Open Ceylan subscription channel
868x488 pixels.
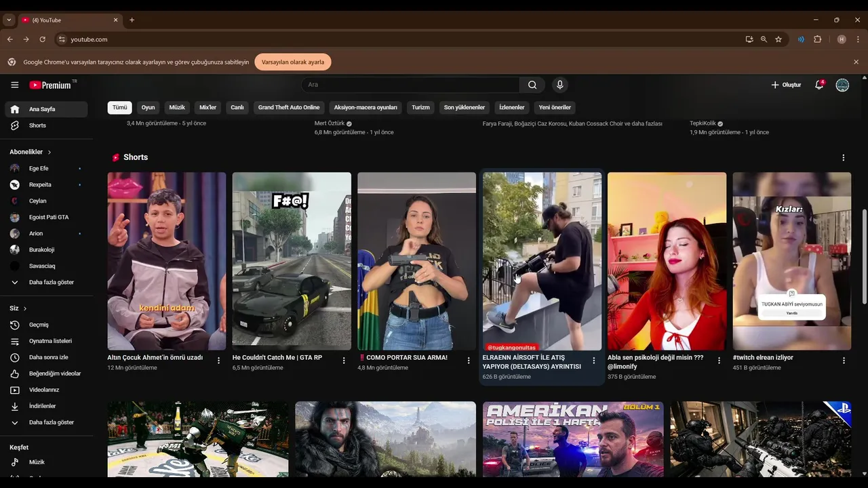click(46, 201)
